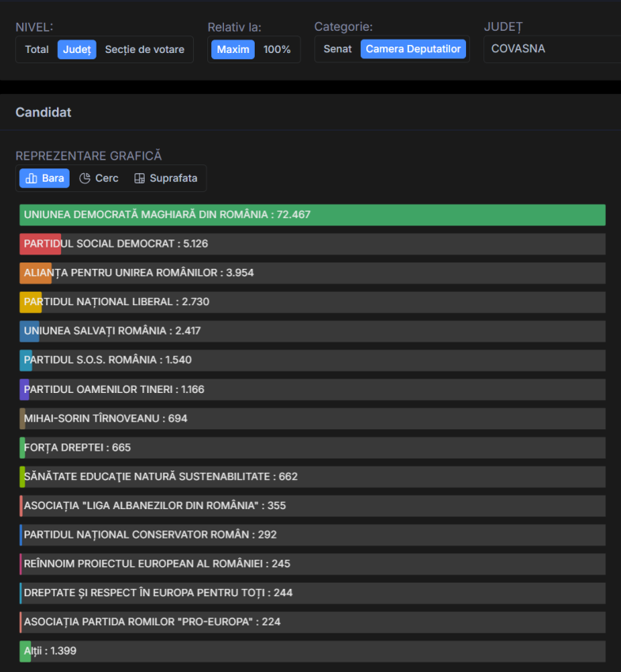Select Dreptate și Respect în Europa row
This screenshot has width=621, height=672.
coord(312,593)
